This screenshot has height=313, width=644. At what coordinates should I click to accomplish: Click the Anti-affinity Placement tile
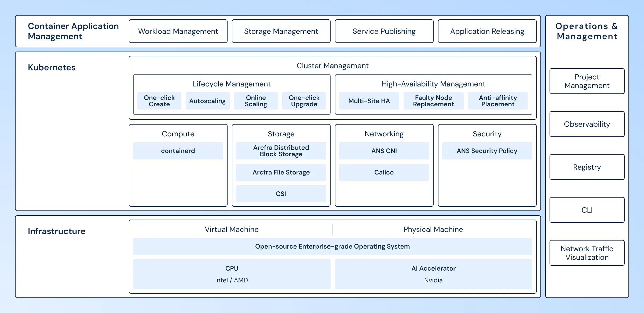point(498,101)
